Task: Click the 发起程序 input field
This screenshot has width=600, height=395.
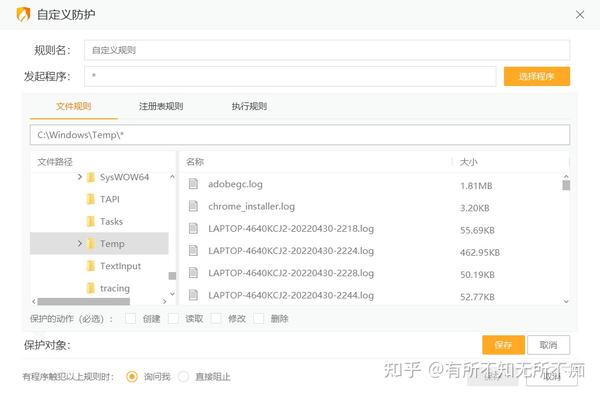Action: pyautogui.click(x=290, y=76)
